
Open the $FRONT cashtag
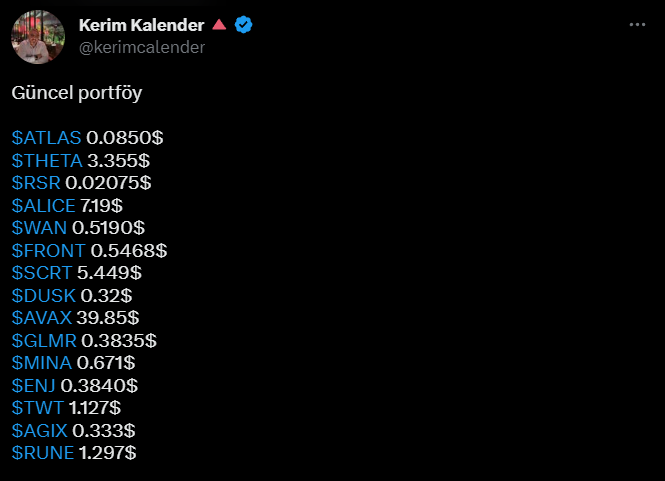(48, 250)
